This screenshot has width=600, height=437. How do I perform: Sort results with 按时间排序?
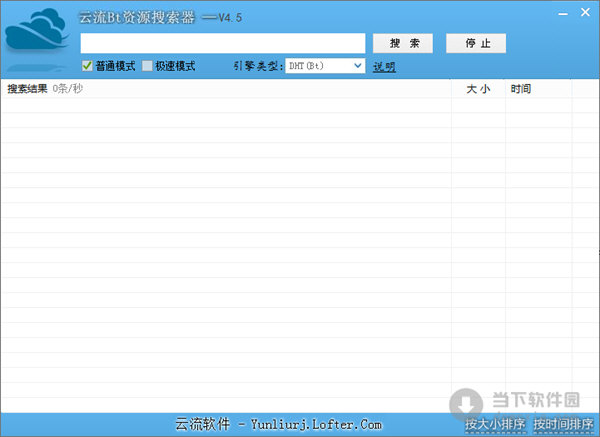tap(563, 424)
